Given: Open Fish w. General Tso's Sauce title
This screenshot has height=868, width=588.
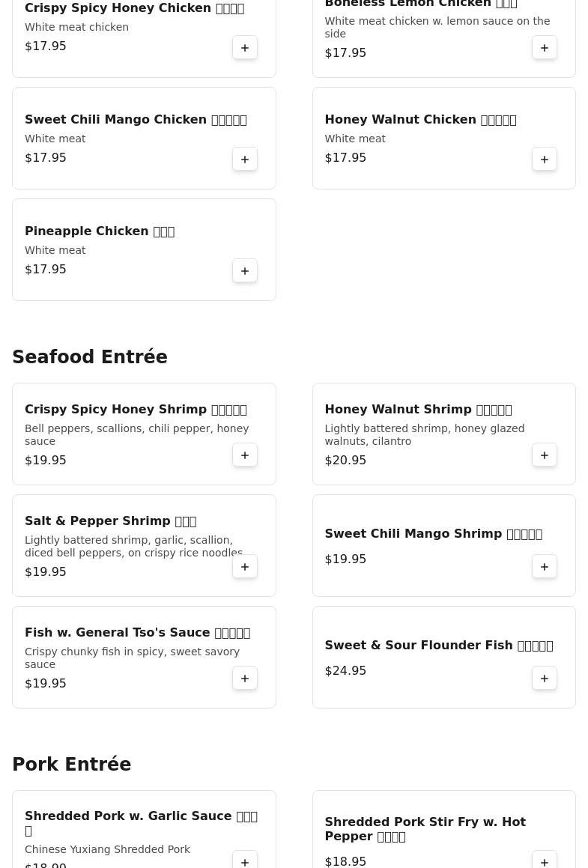Looking at the screenshot, I should click(137, 632).
